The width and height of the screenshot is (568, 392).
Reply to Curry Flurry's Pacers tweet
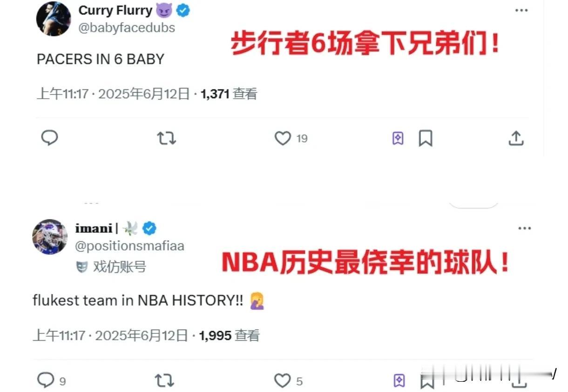tap(50, 138)
